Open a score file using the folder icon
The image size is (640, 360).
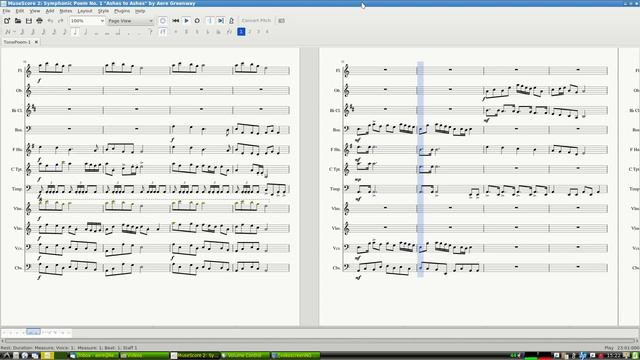(18, 20)
